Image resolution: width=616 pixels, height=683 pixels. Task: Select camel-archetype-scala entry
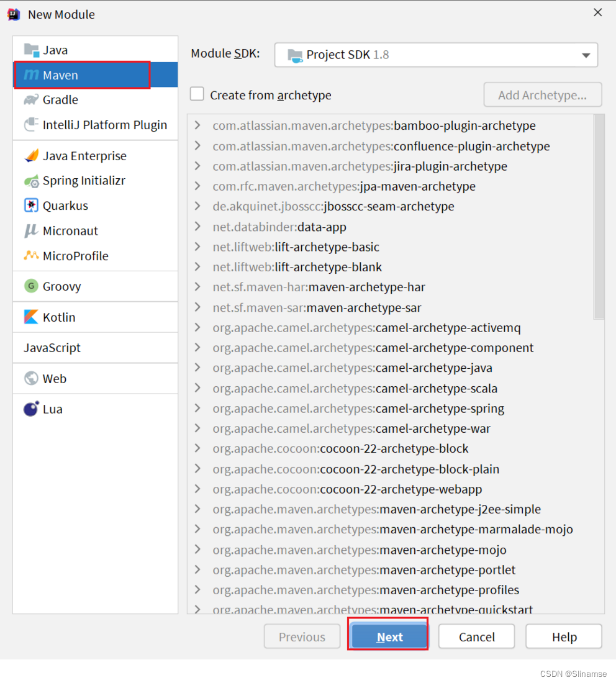pos(355,388)
